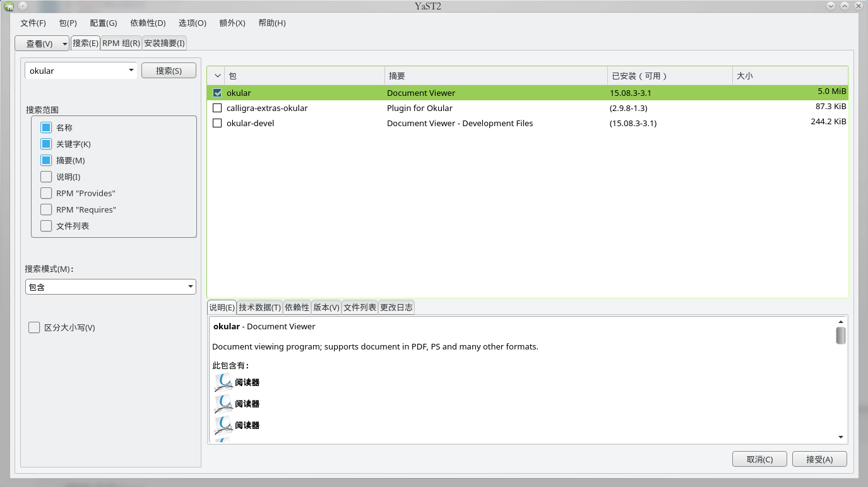Enable the RPM "Provides" checkbox
The image size is (868, 487).
(46, 193)
